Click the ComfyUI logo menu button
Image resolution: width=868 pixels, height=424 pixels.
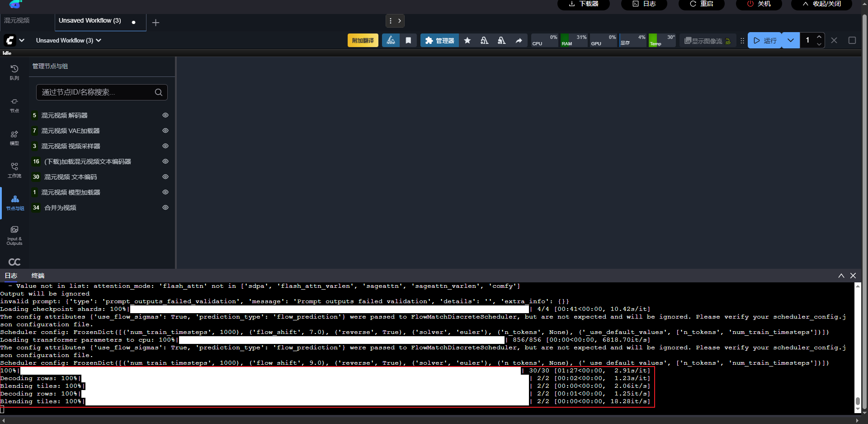click(10, 40)
